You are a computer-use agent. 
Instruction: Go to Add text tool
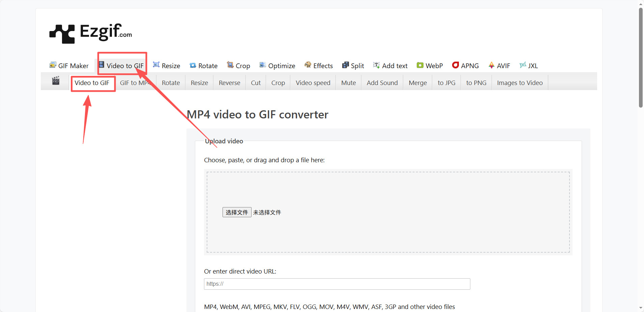390,66
